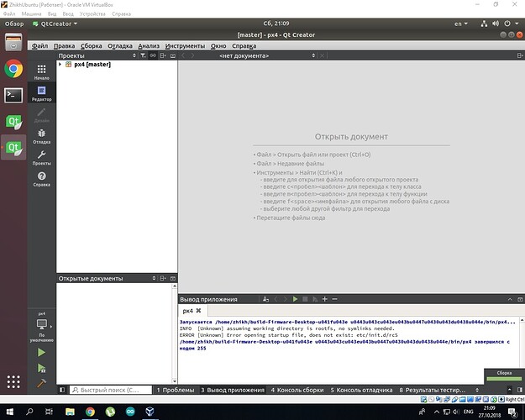Toggle the Сборка progress details button
Viewport: 525px width, 420px height.
coord(510,390)
